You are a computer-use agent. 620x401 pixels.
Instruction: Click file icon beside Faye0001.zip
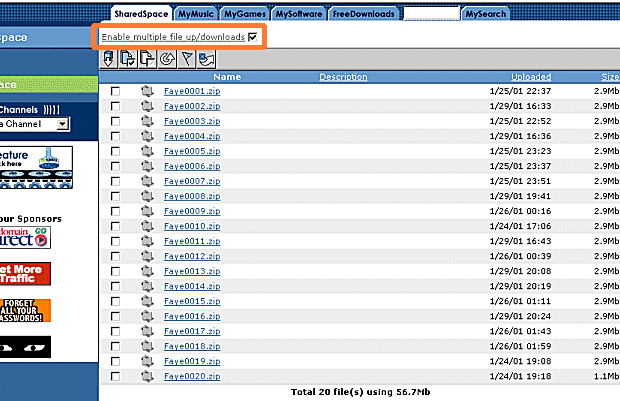pos(147,91)
